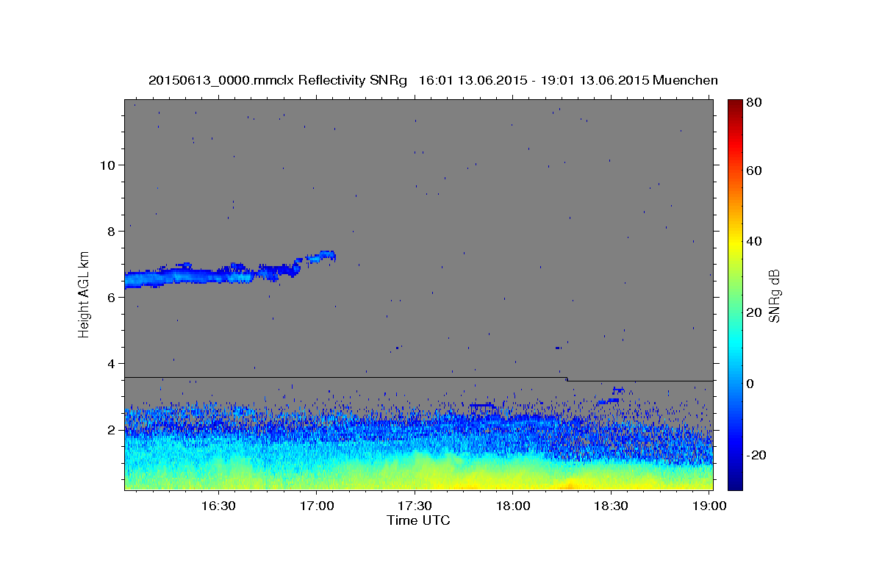Click the height tick label 6
This screenshot has width=882, height=588.
pos(111,297)
